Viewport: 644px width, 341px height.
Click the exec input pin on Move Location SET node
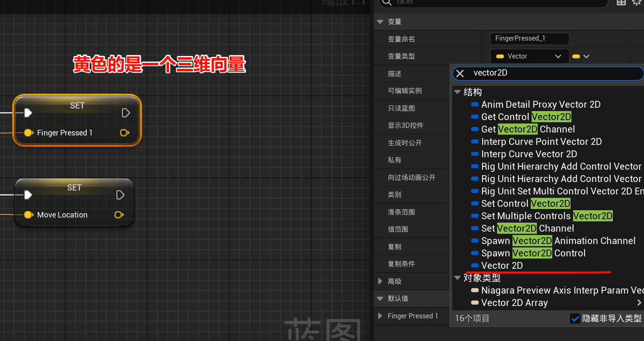[x=28, y=195]
